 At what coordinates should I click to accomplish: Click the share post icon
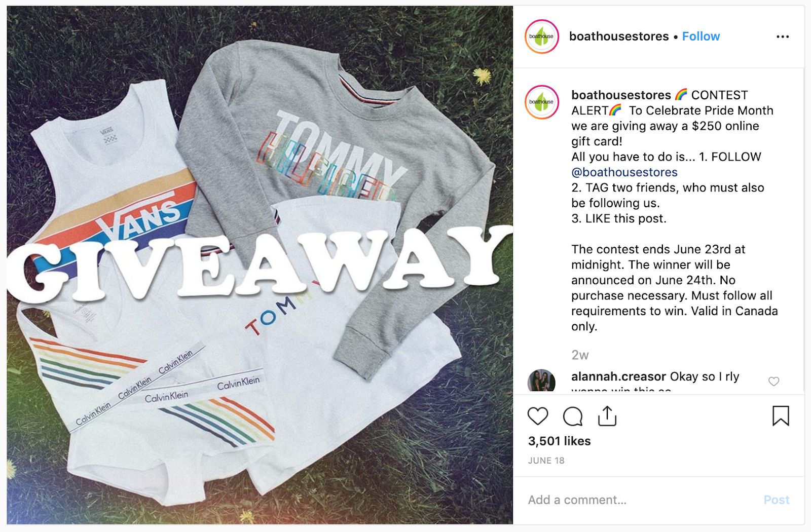coord(607,416)
